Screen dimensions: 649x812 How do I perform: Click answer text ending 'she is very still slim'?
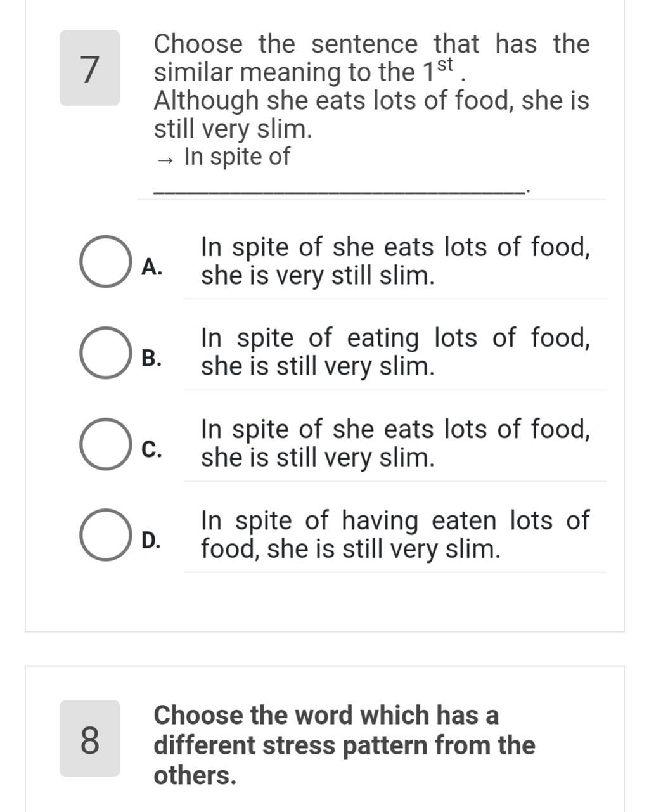(395, 261)
